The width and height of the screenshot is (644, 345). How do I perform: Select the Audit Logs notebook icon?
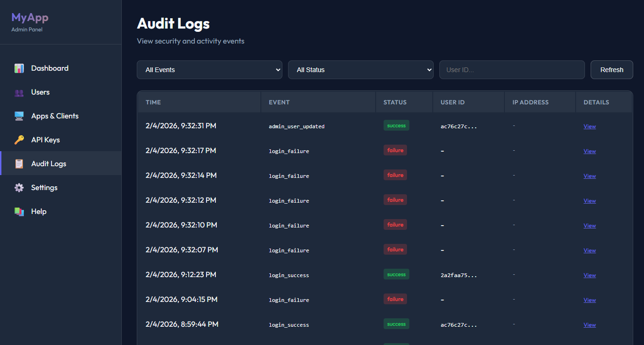(19, 163)
